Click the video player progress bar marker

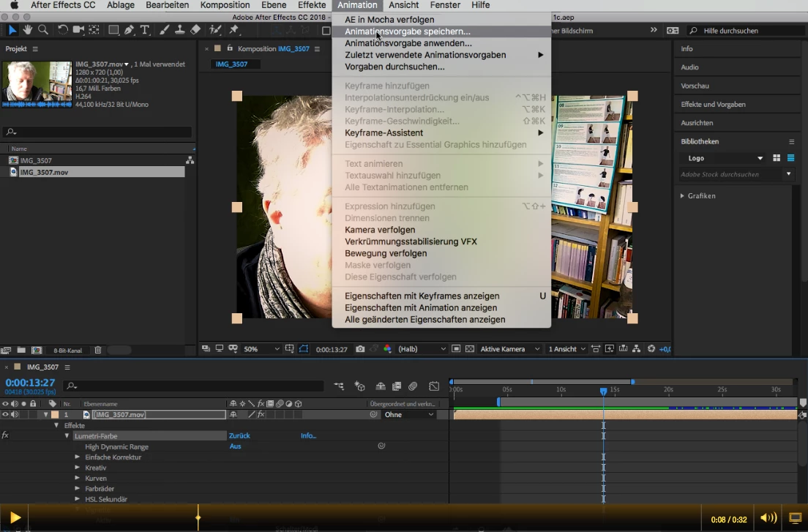pos(198,517)
